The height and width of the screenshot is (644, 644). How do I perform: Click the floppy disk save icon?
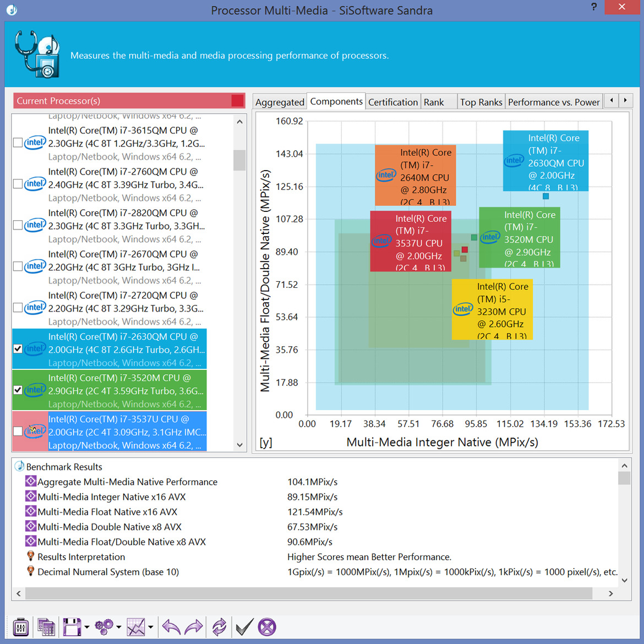pyautogui.click(x=72, y=627)
